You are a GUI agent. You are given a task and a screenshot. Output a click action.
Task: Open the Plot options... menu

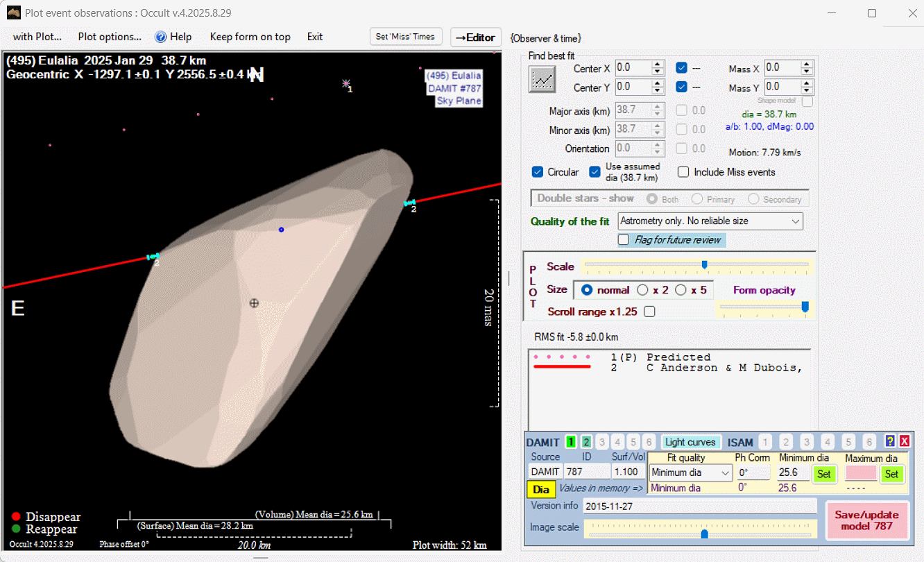click(110, 37)
